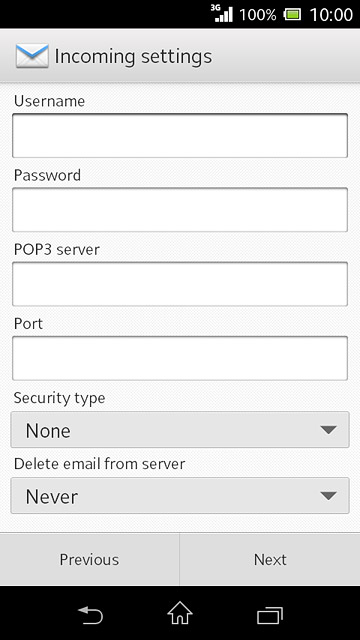This screenshot has height=640, width=360.
Task: Focus the POP3 server input field
Action: 180,284
